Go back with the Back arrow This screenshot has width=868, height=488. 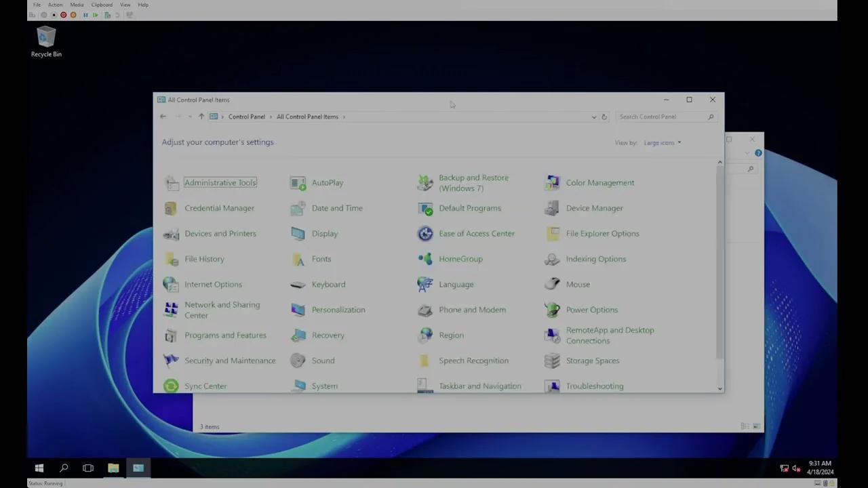[163, 117]
